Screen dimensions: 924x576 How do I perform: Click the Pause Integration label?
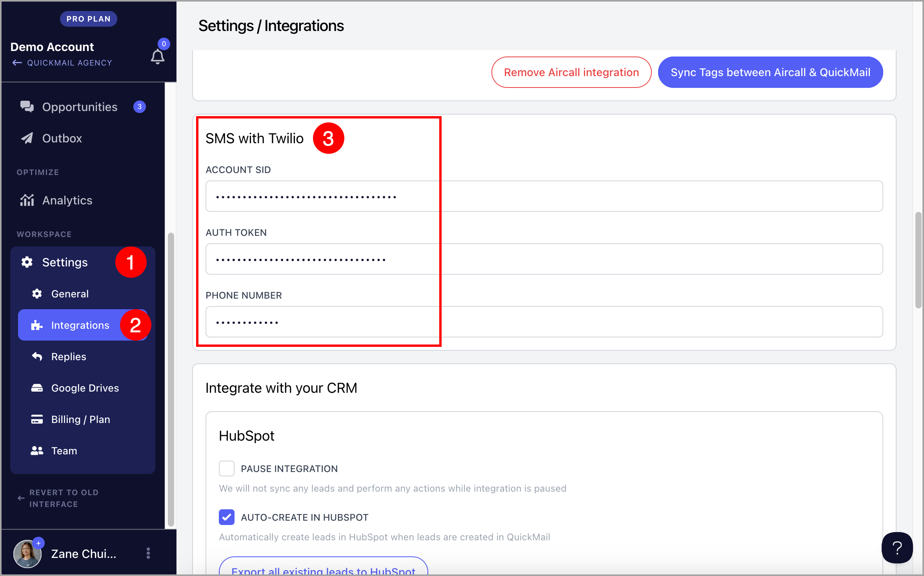tap(289, 469)
